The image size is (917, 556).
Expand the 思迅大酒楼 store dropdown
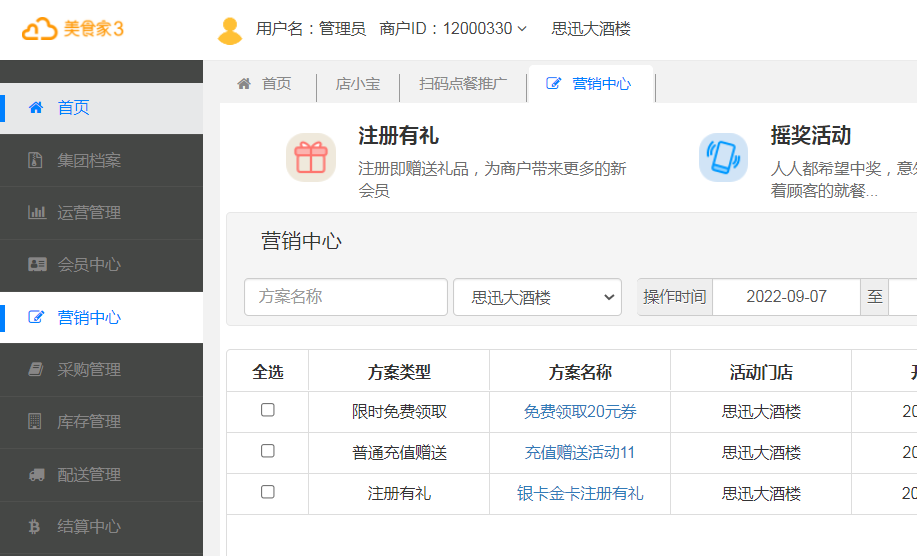click(537, 297)
